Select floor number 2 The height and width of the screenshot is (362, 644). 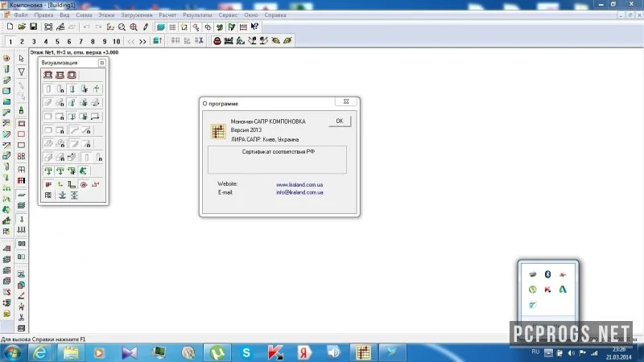23,42
